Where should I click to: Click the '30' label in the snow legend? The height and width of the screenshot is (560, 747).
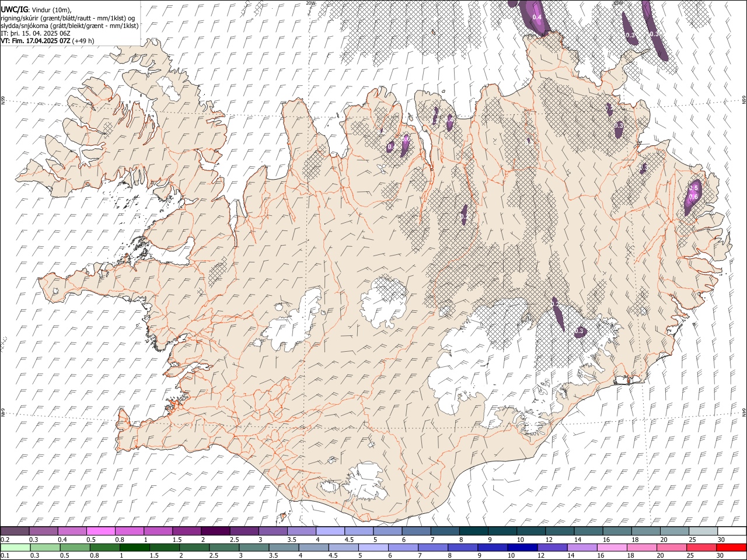(721, 539)
